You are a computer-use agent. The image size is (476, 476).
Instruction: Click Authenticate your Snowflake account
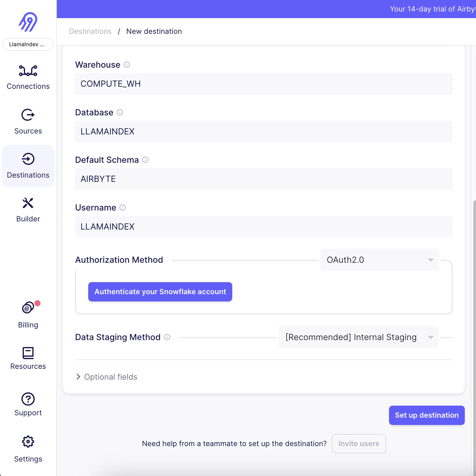160,292
